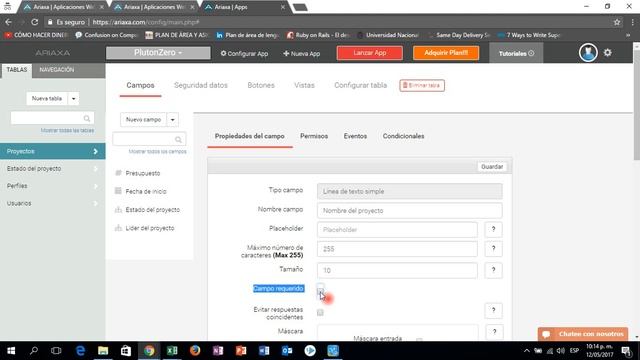
Task: Open File Explorer from taskbar
Action: coord(103,351)
